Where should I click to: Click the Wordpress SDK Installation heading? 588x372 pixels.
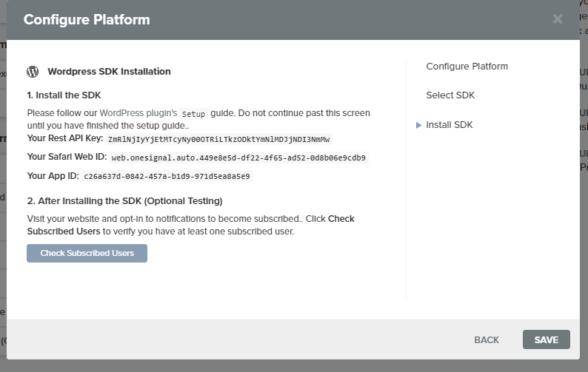coord(109,72)
